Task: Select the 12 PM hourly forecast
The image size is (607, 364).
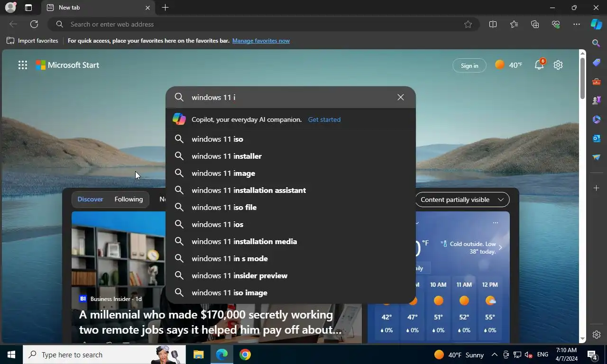Action: pyautogui.click(x=490, y=308)
